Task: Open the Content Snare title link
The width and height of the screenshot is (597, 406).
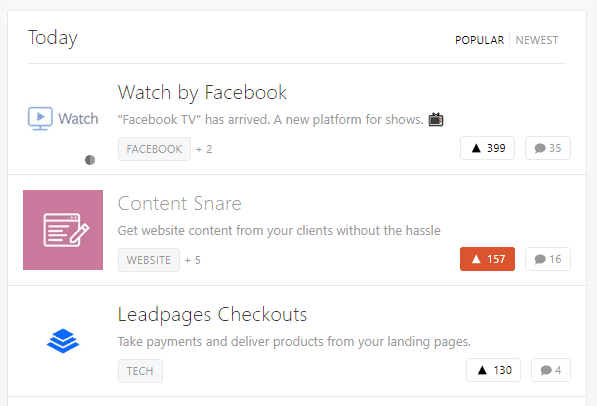Action: (x=180, y=203)
